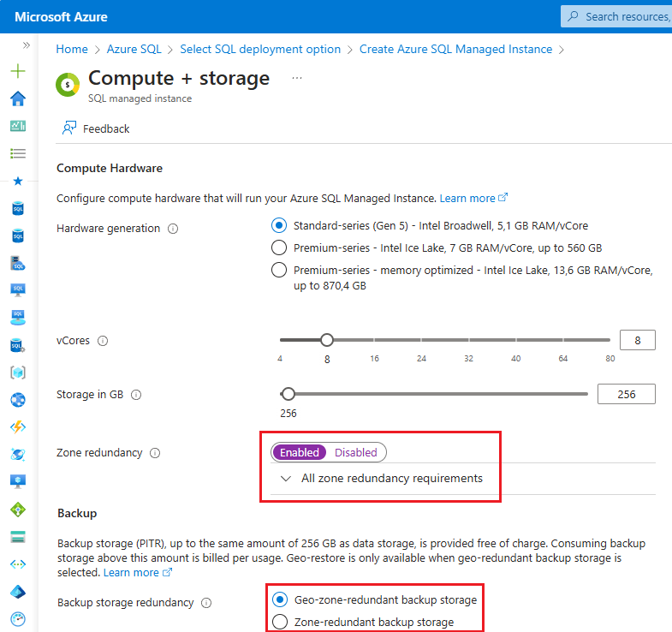Viewport: 672px width, 632px height.
Task: Click the Microsoft Azure portal title
Action: tap(61, 17)
